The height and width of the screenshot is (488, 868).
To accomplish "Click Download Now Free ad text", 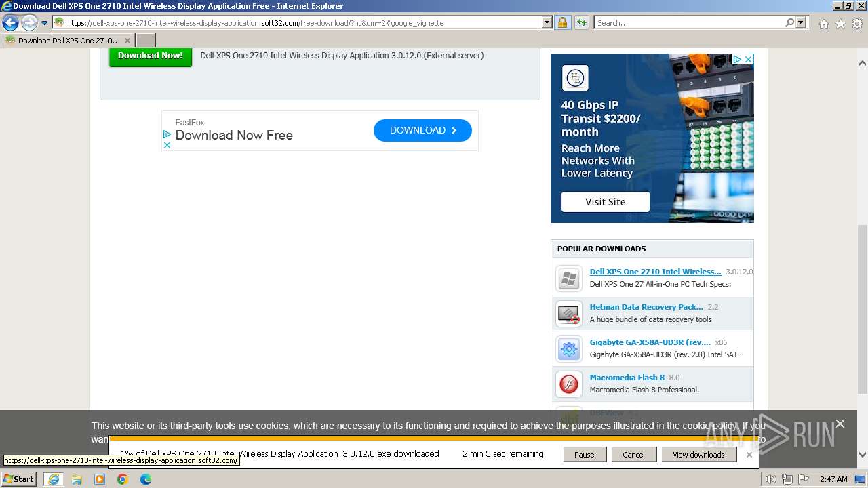I will coord(234,135).
